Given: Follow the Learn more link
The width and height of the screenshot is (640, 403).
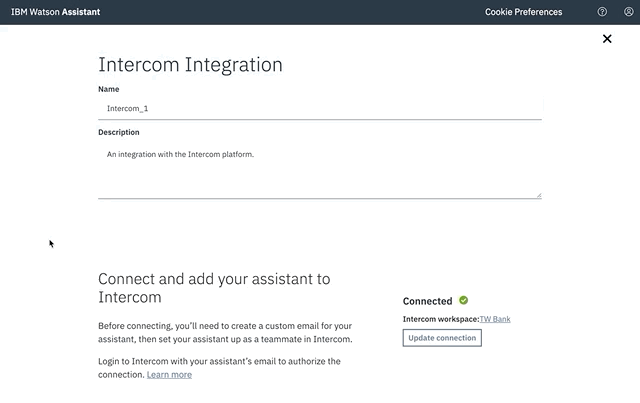Looking at the screenshot, I should point(169,374).
